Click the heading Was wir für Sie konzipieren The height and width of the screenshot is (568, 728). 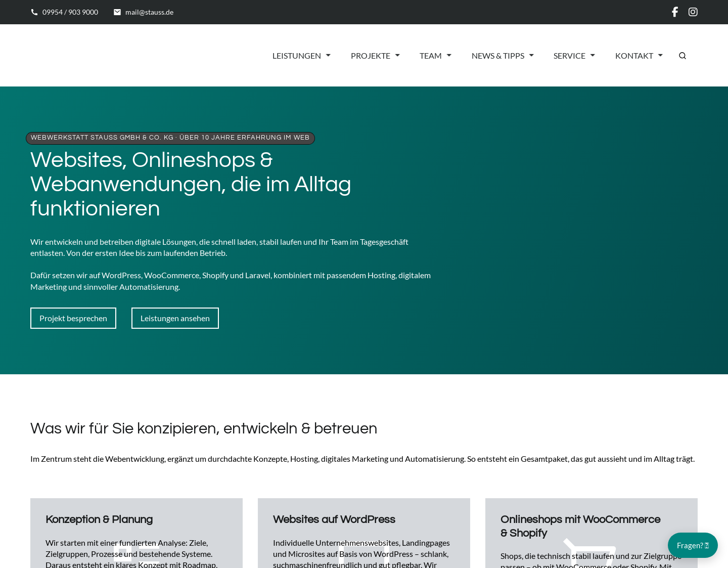coord(204,428)
